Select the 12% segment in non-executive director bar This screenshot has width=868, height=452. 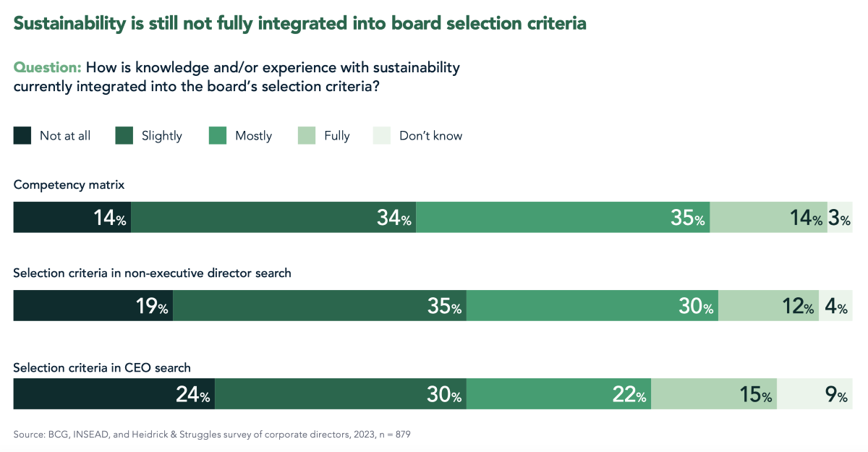(x=768, y=306)
